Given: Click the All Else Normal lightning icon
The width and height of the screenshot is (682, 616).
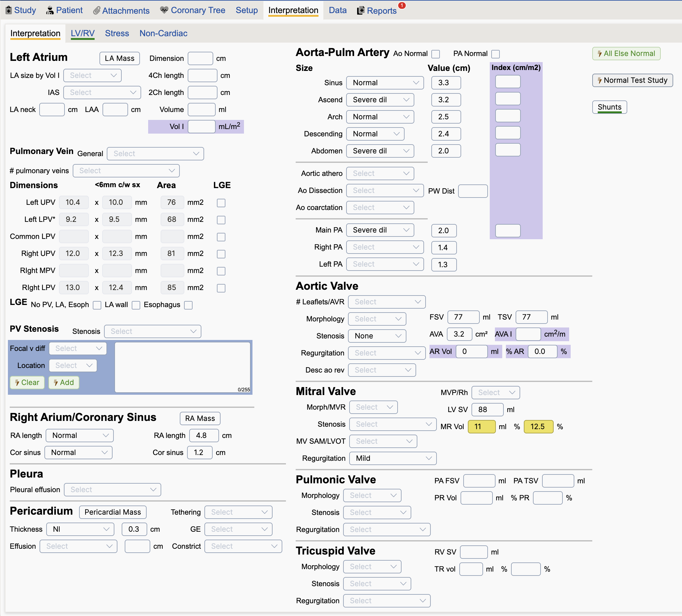Looking at the screenshot, I should (600, 54).
